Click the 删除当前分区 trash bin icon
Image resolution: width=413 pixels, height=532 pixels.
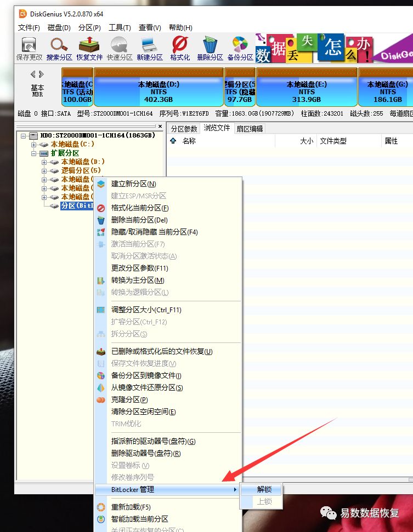pos(101,220)
